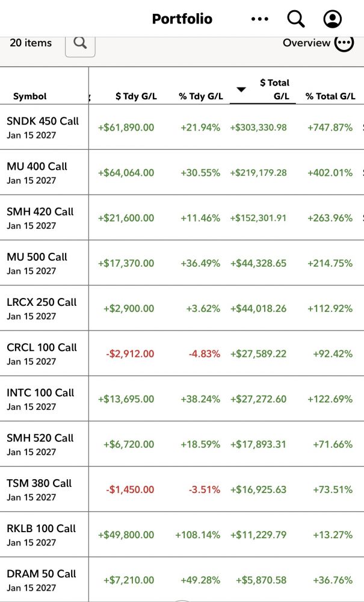
Task: Sort by the $ Tdy G/L column
Action: pos(136,96)
